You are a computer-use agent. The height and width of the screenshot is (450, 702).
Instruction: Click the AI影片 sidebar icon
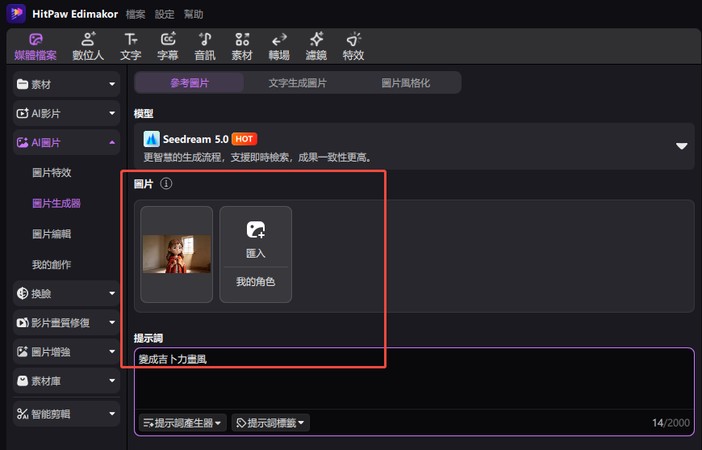tap(22, 113)
